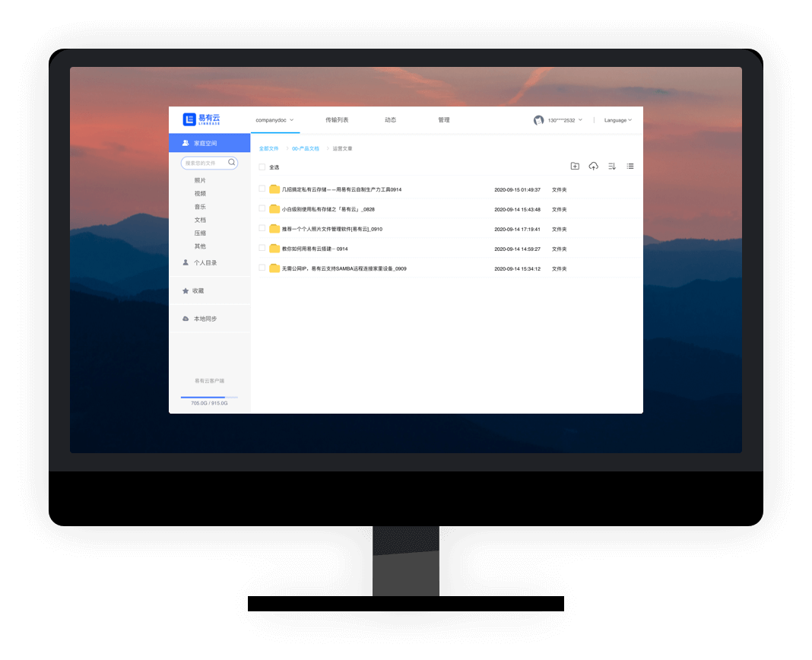The image size is (812, 660).
Task: Click the cloud upload icon
Action: pyautogui.click(x=594, y=167)
